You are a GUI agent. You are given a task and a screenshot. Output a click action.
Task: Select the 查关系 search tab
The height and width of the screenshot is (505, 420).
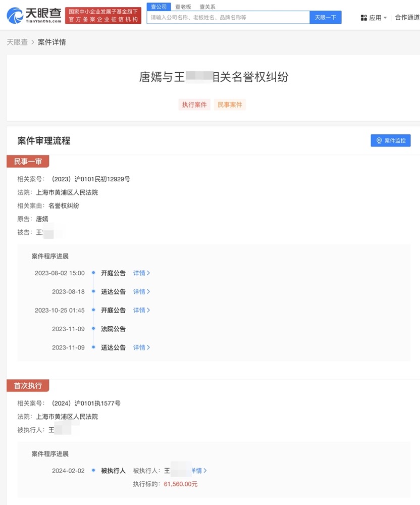(x=207, y=7)
